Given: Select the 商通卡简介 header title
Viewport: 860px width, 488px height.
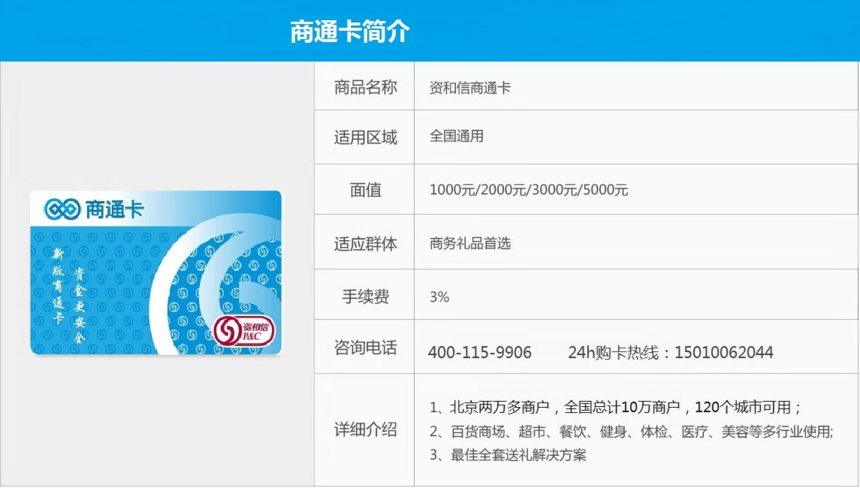Looking at the screenshot, I should pyautogui.click(x=350, y=31).
